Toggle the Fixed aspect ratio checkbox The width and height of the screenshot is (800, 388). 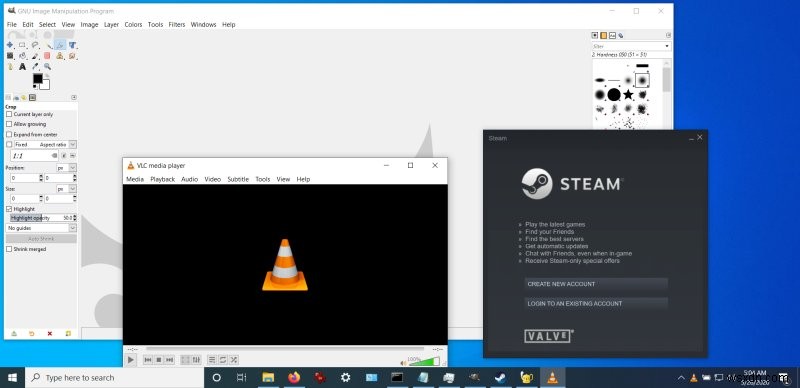pyautogui.click(x=9, y=144)
